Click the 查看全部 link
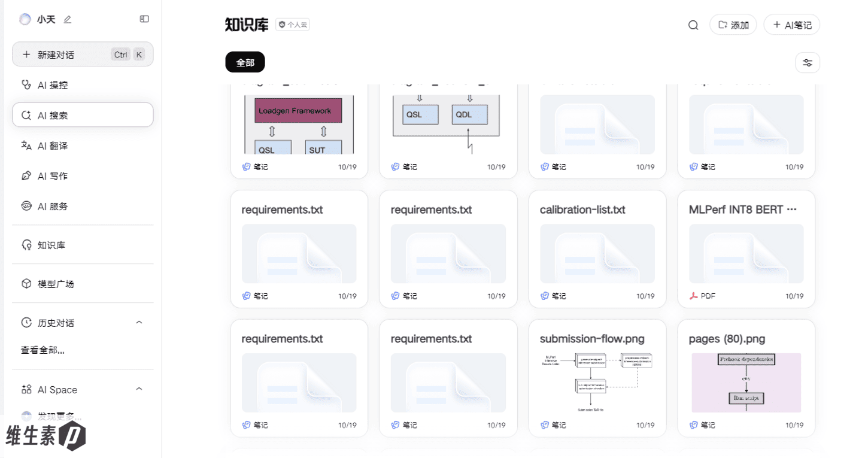 pos(43,350)
